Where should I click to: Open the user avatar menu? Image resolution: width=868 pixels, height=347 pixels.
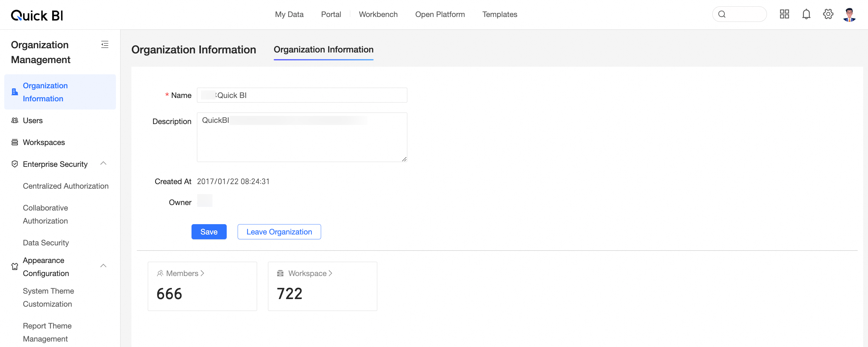point(849,15)
